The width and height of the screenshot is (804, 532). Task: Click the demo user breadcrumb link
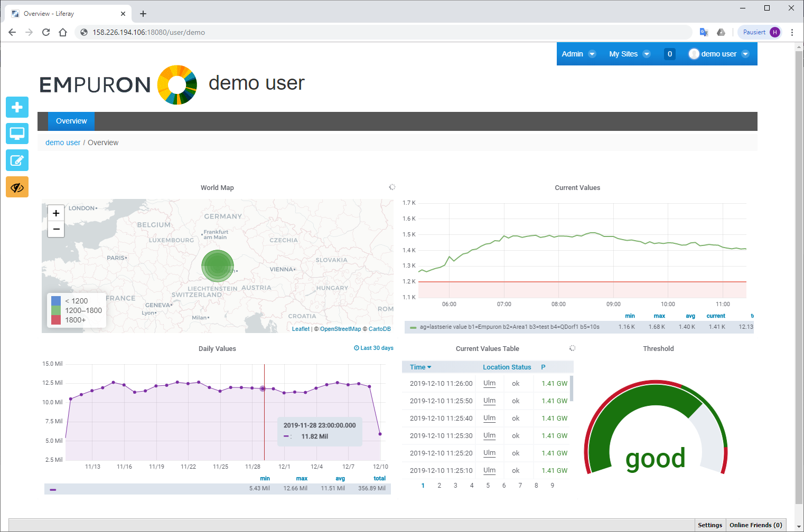point(63,142)
